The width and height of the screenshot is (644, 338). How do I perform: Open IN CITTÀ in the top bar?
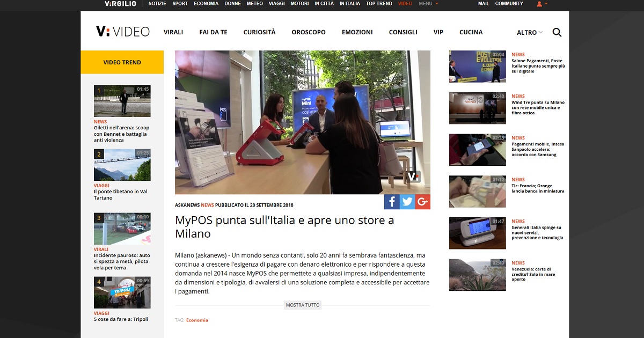pyautogui.click(x=324, y=4)
